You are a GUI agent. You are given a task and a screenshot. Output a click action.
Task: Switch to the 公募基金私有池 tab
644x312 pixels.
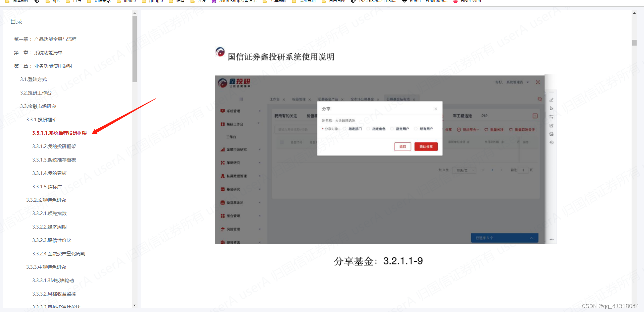398,99
